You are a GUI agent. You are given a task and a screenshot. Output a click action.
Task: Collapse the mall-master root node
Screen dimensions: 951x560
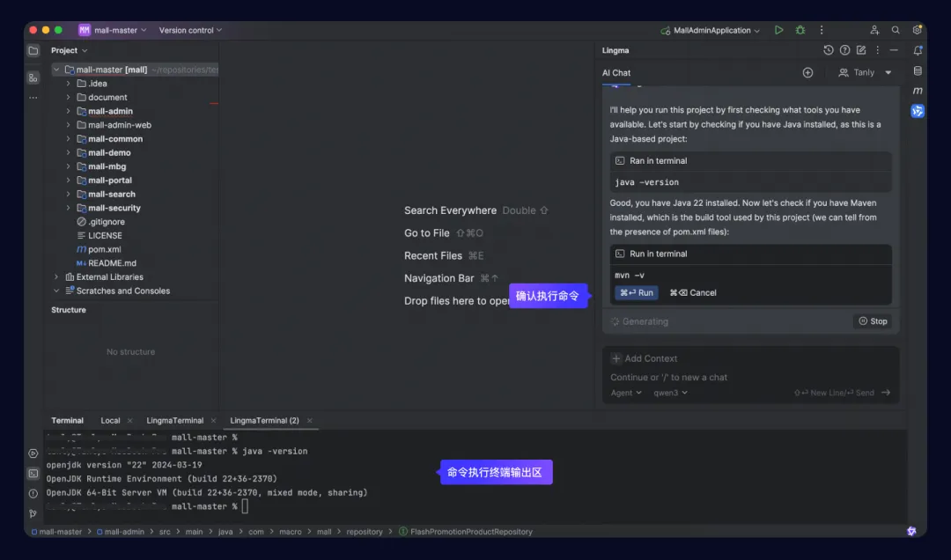(x=56, y=70)
